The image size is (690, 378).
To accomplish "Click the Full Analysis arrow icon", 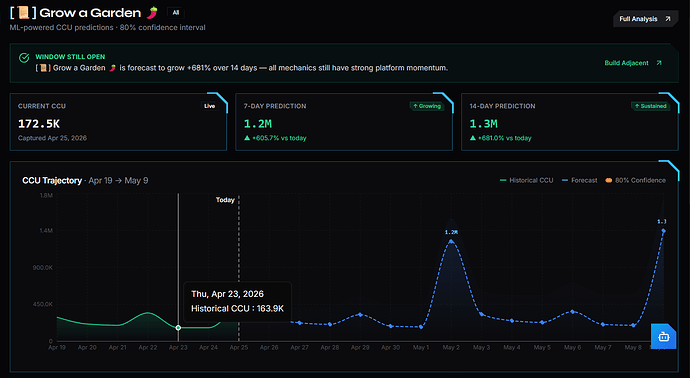I will point(668,19).
